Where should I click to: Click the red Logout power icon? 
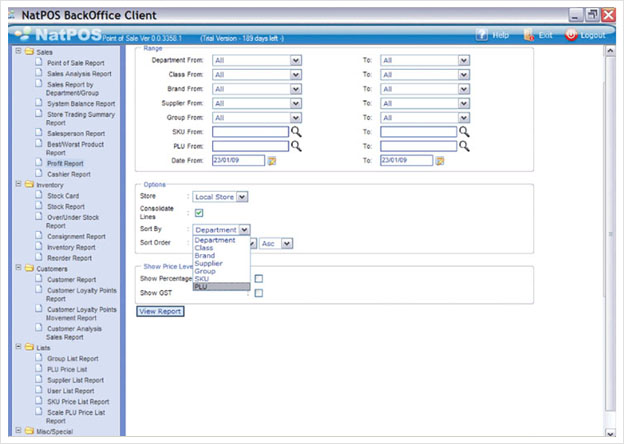click(571, 35)
